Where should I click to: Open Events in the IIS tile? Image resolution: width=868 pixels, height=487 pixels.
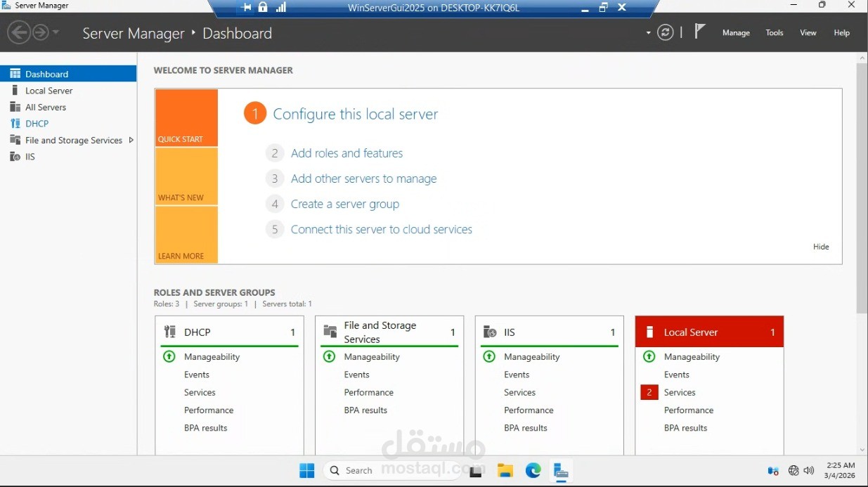click(517, 375)
